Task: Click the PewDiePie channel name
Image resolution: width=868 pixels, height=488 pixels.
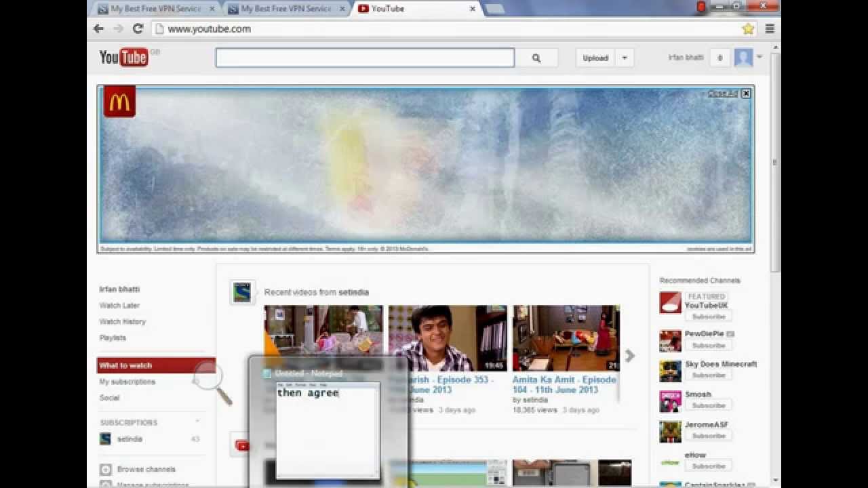Action: point(705,334)
